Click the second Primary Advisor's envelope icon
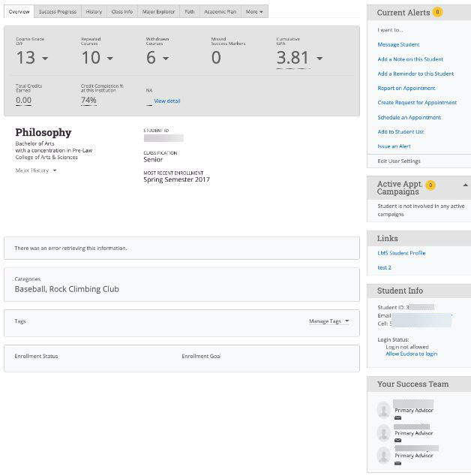 tap(397, 440)
